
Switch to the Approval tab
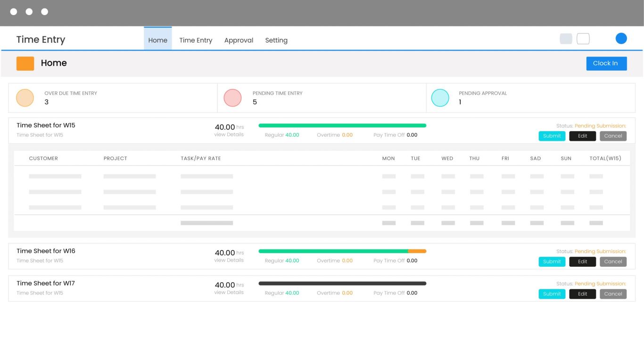coord(239,40)
